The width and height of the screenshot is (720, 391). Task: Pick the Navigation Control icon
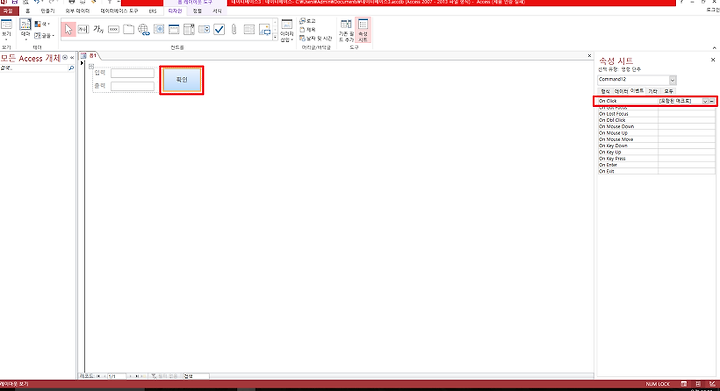[x=174, y=29]
